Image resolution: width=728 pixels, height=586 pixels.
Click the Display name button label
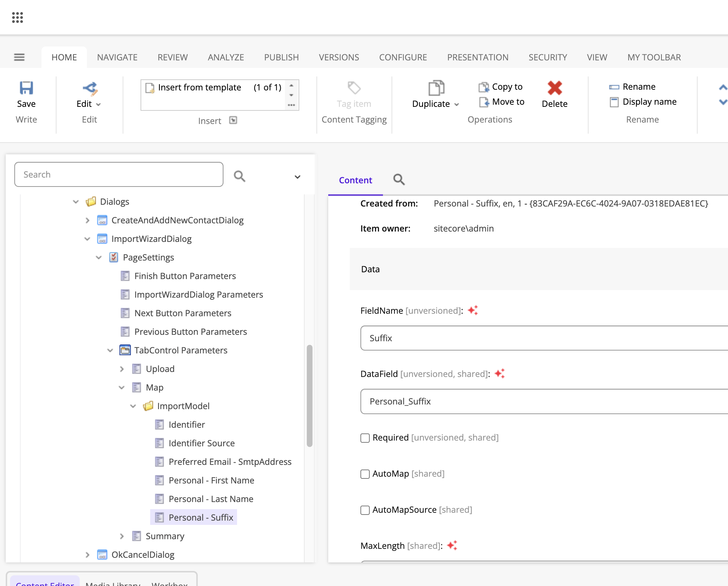click(650, 102)
